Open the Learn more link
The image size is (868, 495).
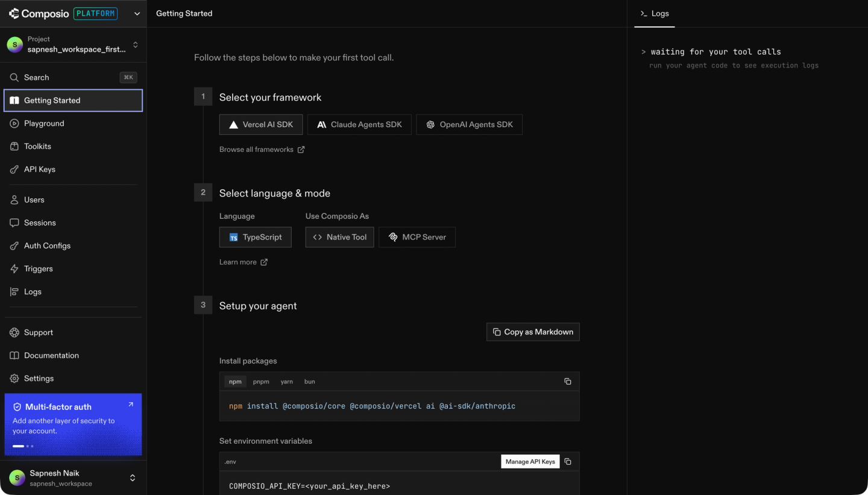point(244,262)
